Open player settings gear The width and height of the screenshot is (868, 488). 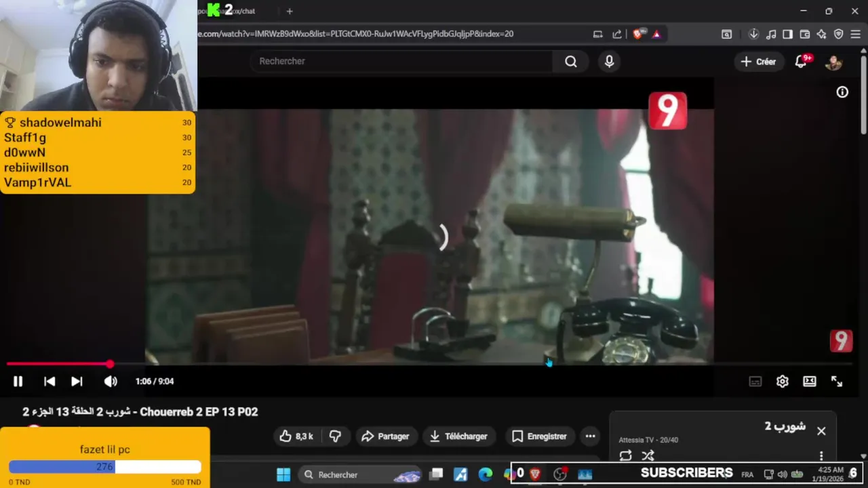[x=783, y=382]
